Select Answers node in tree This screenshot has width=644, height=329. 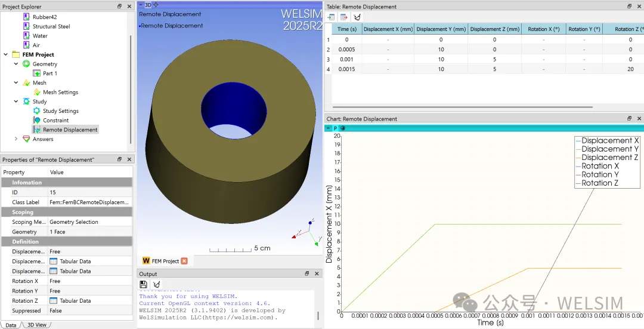coord(43,139)
